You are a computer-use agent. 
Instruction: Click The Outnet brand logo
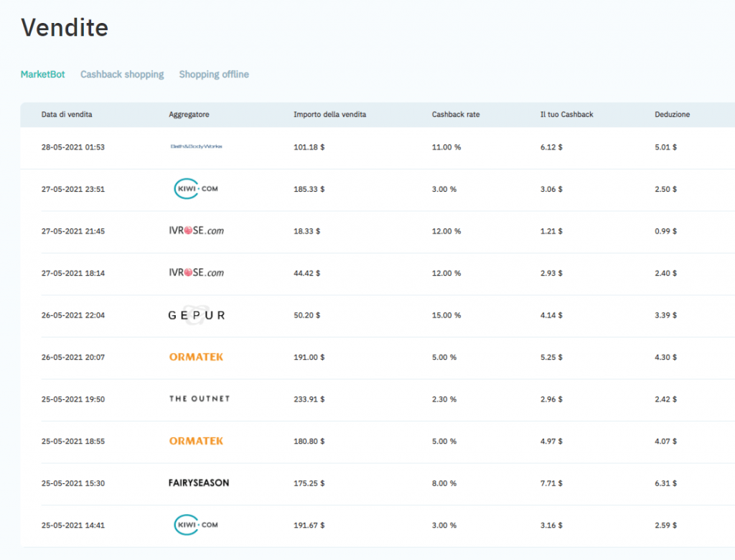point(199,399)
